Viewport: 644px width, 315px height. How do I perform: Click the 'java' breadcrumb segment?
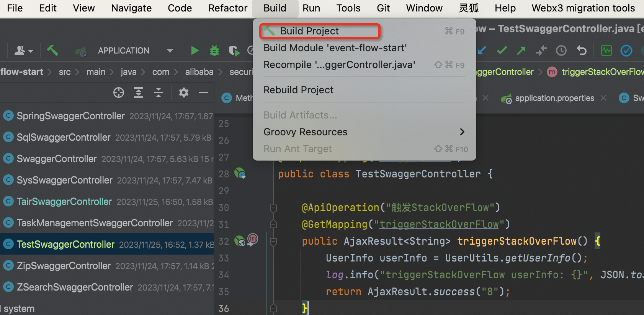[128, 72]
